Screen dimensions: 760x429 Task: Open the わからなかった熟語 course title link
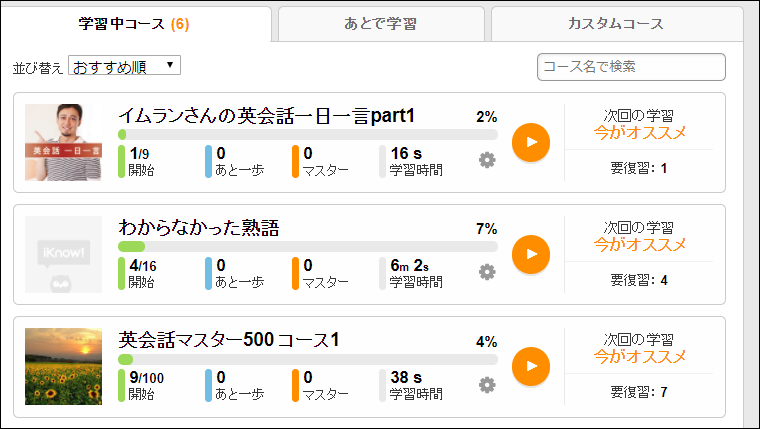click(x=198, y=228)
